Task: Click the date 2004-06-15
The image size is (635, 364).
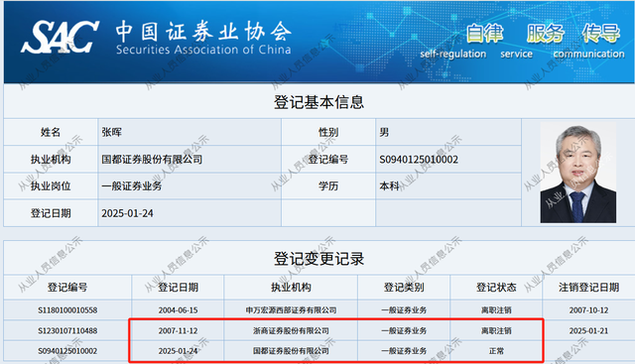Action: pyautogui.click(x=178, y=310)
